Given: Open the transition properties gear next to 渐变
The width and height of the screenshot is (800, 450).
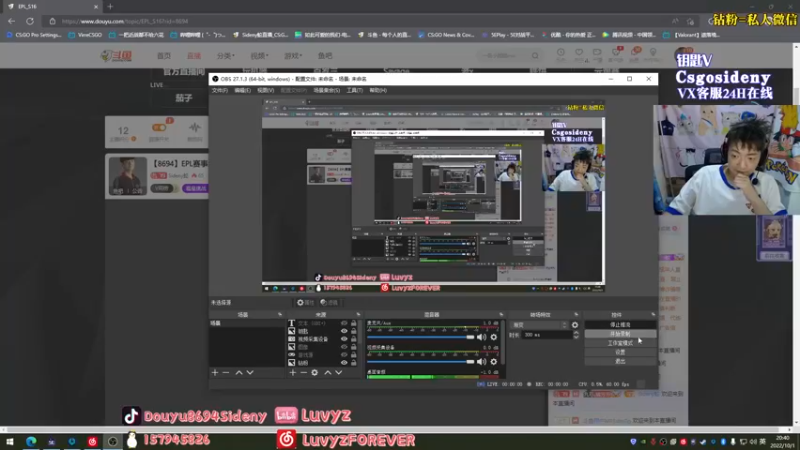Looking at the screenshot, I should coord(575,325).
